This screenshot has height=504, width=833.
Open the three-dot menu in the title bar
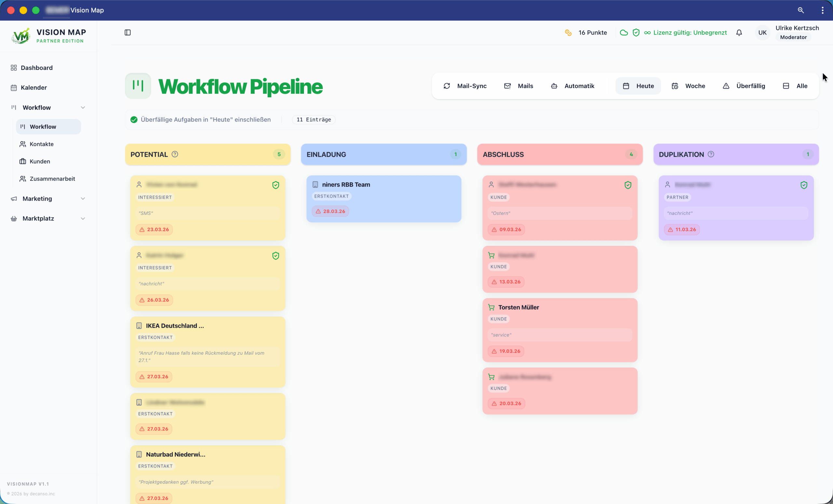coord(823,10)
